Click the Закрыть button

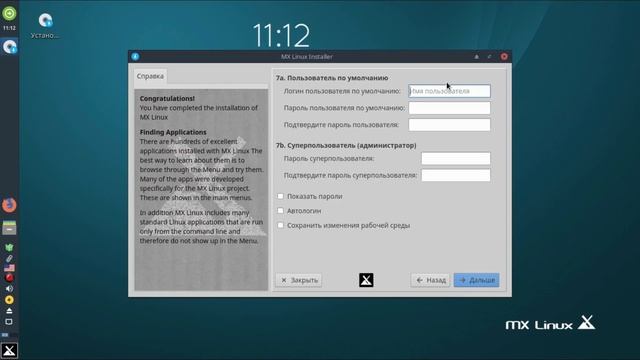[x=299, y=280]
